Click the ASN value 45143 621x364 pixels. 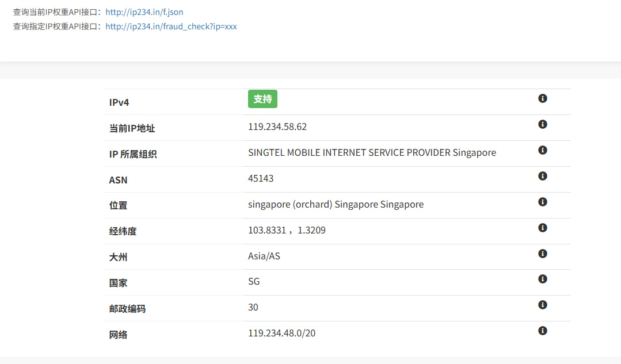[261, 178]
